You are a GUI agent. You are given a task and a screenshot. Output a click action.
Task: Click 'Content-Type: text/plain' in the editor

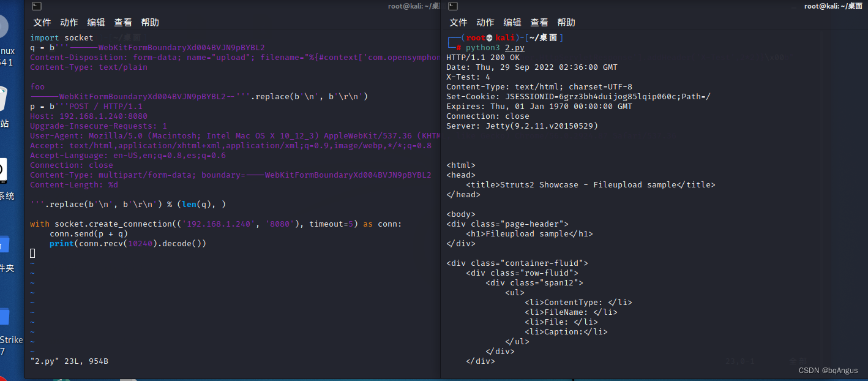(x=89, y=67)
